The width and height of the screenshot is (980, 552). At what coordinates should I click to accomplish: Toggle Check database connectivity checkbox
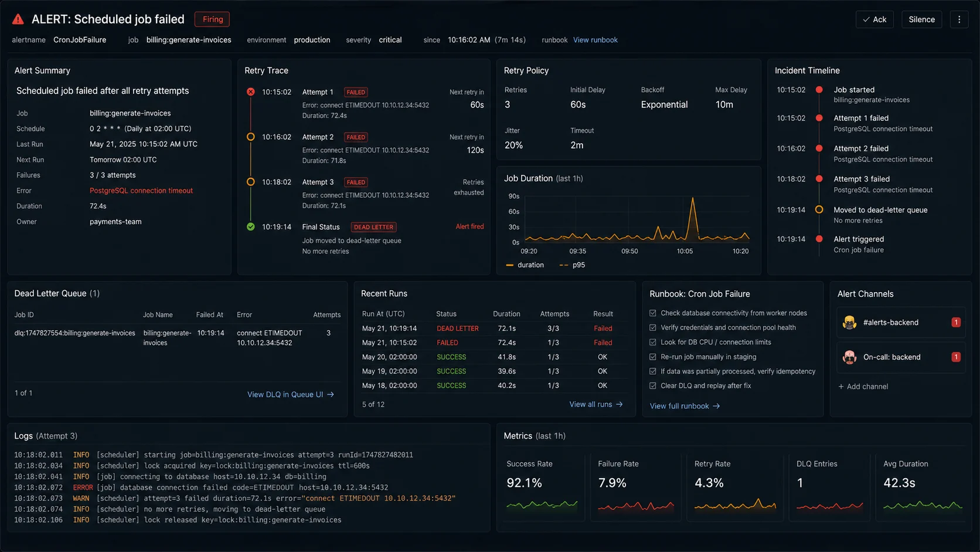pos(653,313)
